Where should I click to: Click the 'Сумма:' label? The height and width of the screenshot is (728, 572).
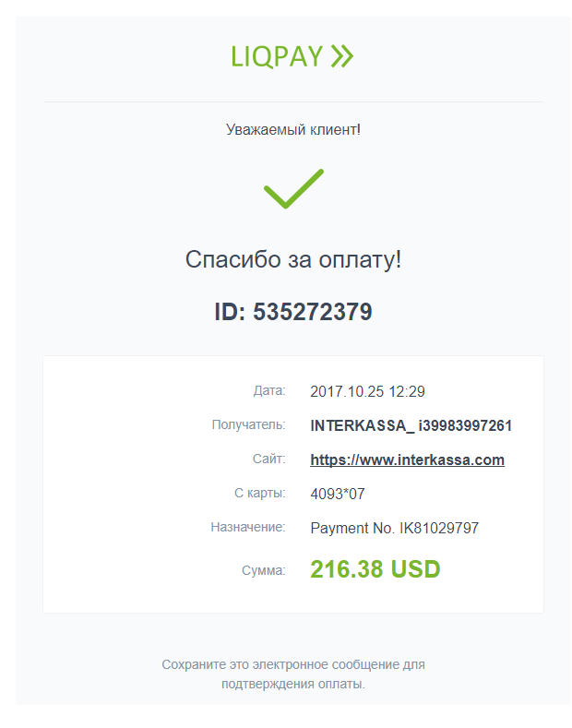[x=263, y=570]
